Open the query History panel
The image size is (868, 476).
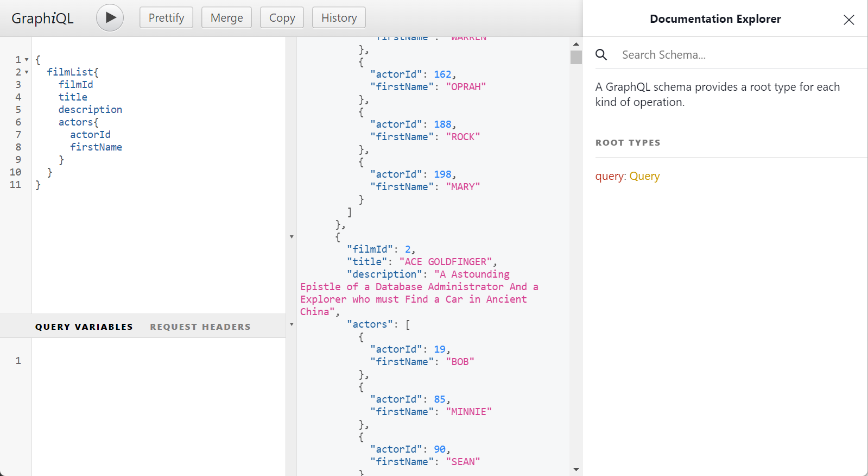pos(339,18)
